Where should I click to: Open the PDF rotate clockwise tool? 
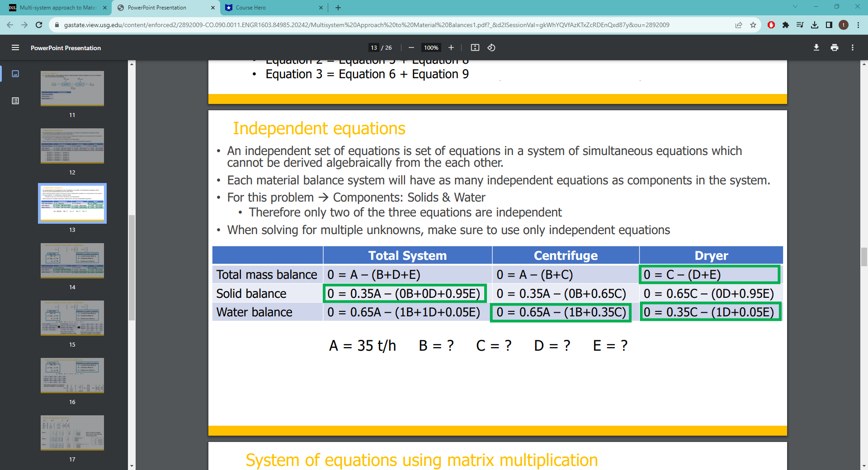[491, 47]
